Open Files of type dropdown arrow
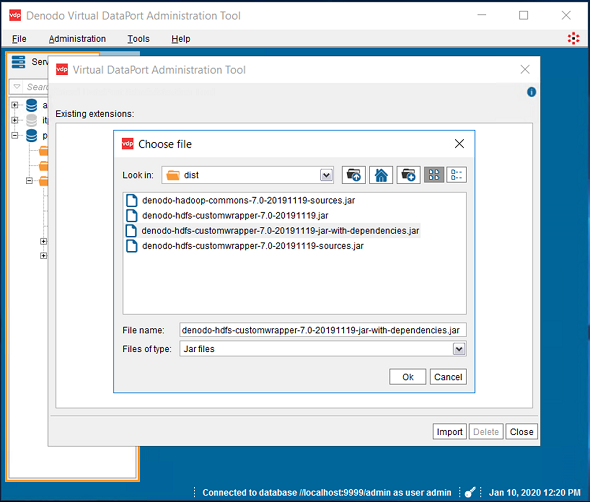590x502 pixels. pos(459,349)
